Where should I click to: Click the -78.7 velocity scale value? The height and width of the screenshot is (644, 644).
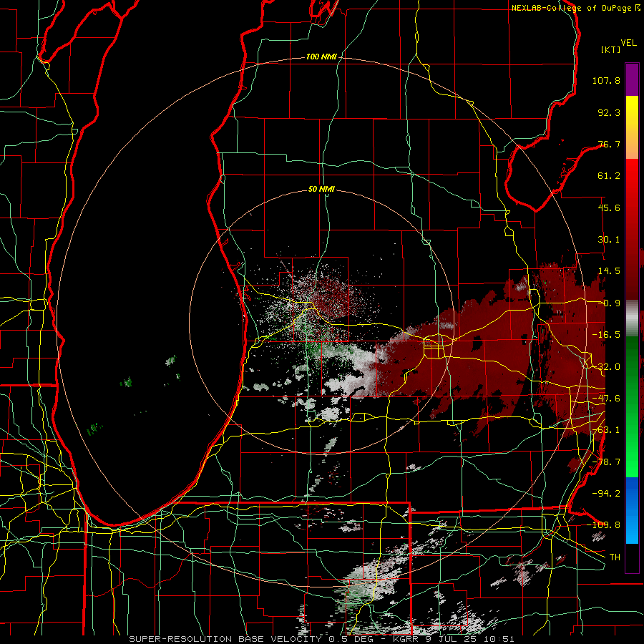click(606, 462)
